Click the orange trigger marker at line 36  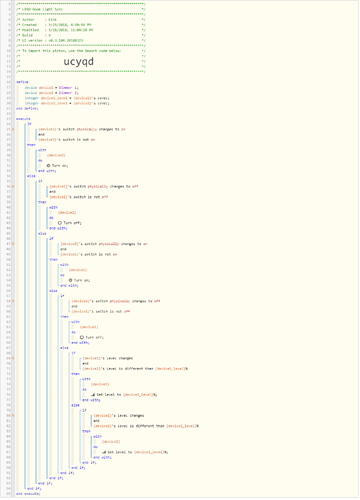13,186
